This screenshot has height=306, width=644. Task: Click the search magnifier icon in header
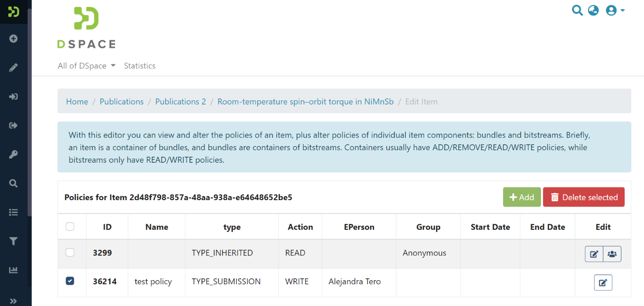577,10
